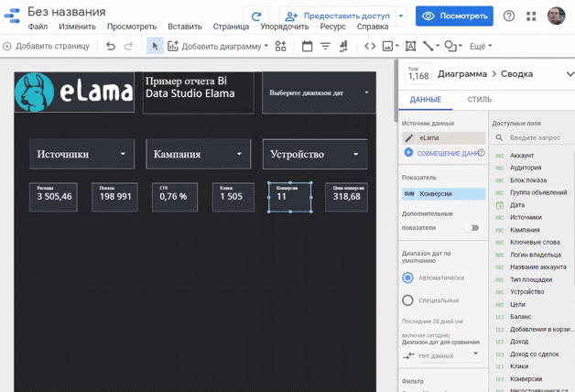Viewport: 575px width, 392px height.
Task: Open the Добавить диаграмму dropdown
Action: point(218,46)
